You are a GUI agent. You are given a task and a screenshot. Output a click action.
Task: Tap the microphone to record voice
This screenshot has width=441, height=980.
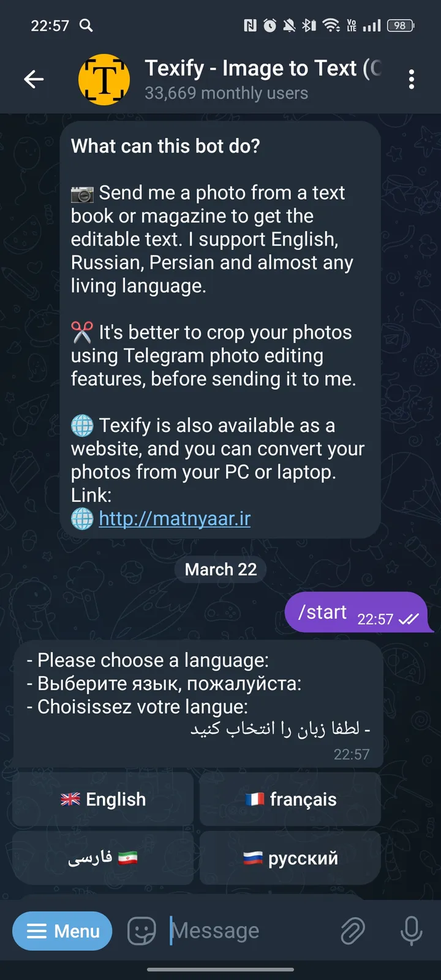411,930
